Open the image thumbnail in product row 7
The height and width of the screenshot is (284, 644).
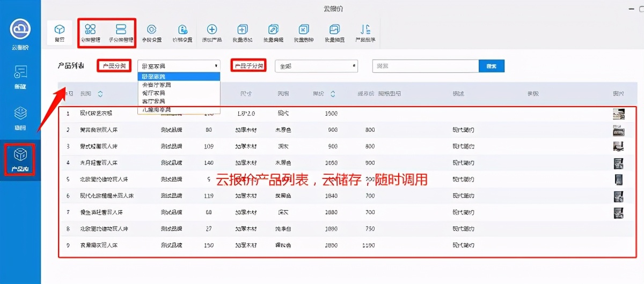[x=619, y=213]
